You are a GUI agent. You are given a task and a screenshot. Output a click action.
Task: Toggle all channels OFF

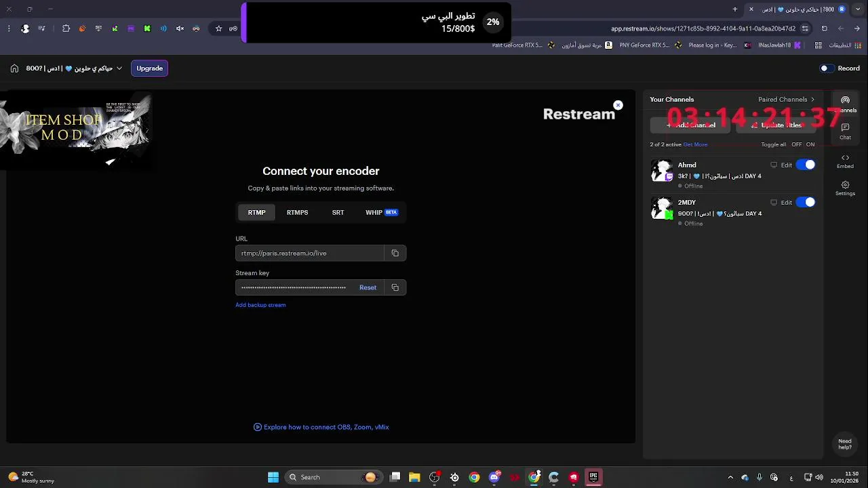(797, 144)
